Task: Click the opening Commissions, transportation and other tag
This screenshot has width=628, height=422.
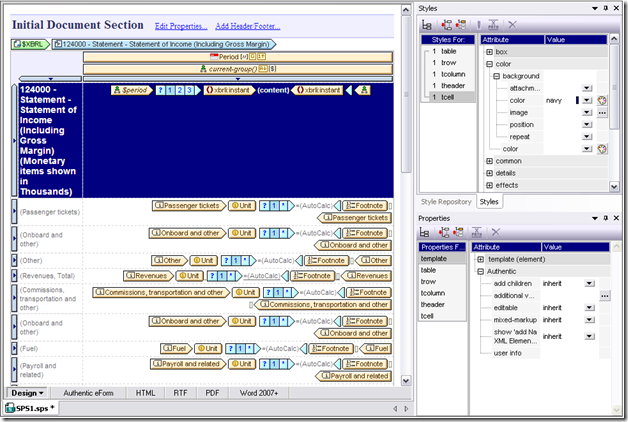Action: point(161,293)
